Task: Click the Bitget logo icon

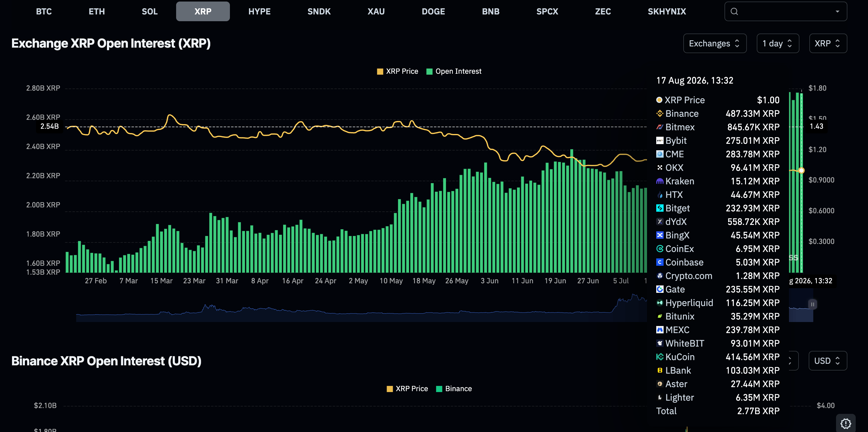Action: (x=660, y=208)
